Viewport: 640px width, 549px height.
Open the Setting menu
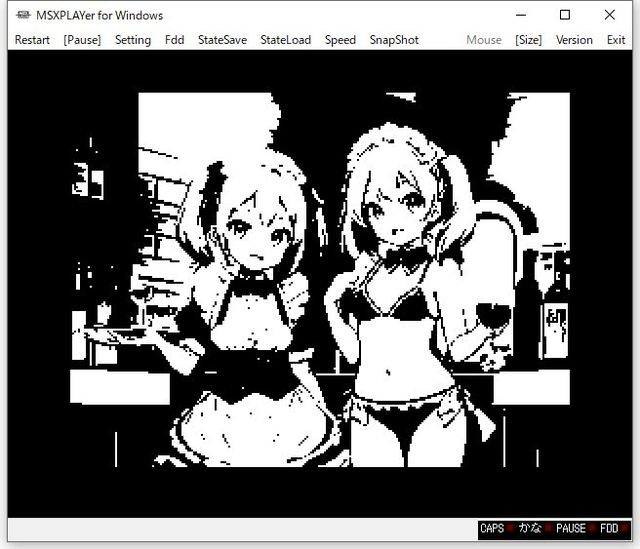pos(133,40)
